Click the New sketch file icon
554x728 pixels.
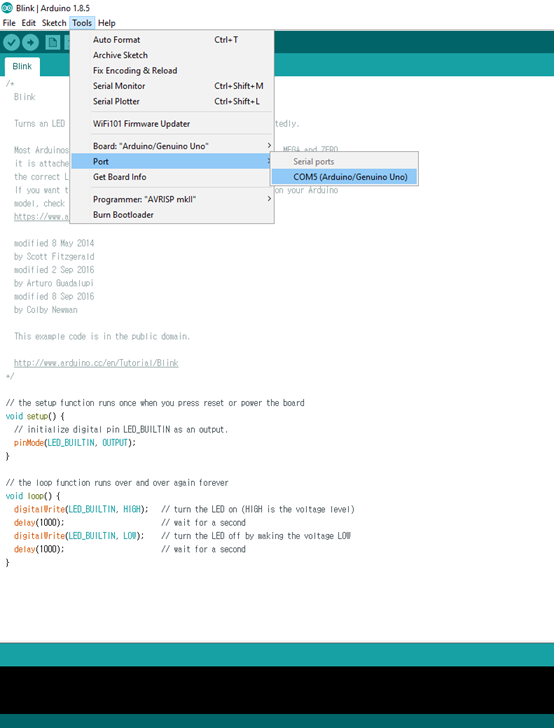52,43
